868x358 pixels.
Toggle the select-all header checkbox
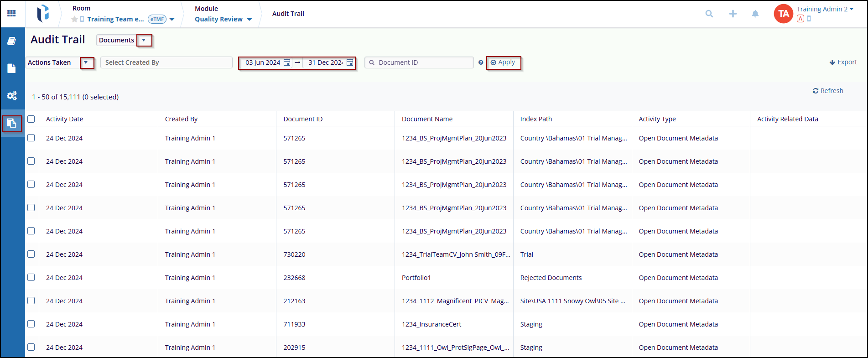31,119
